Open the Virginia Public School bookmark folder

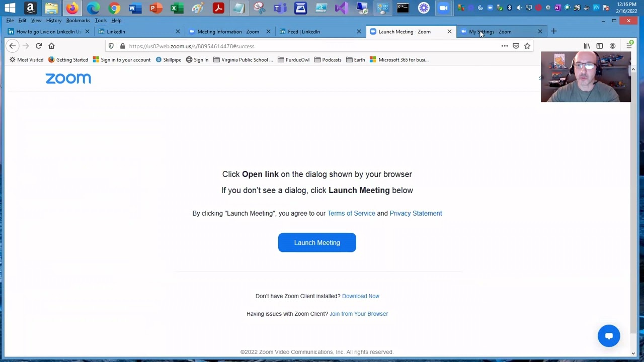pos(243,60)
